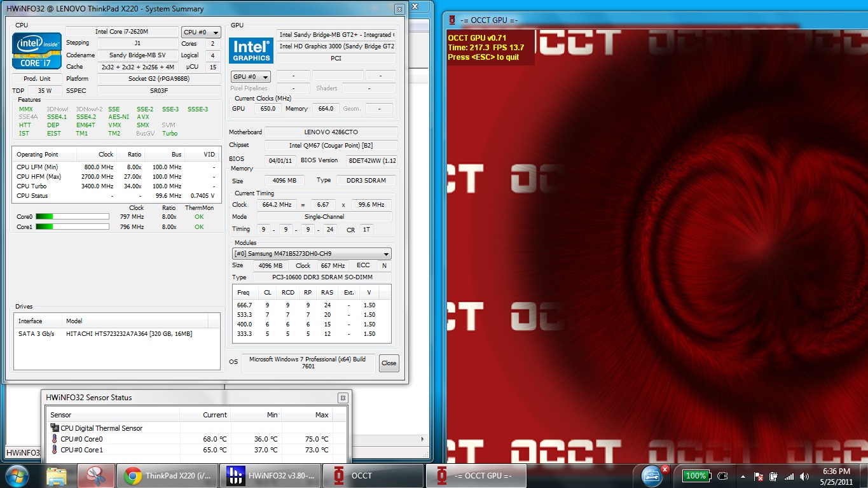Select the CPU HFM (Max) row
The image size is (868, 488).
click(115, 177)
